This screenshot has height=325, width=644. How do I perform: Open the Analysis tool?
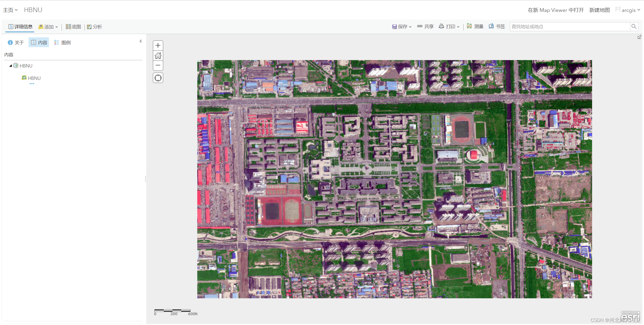point(94,27)
